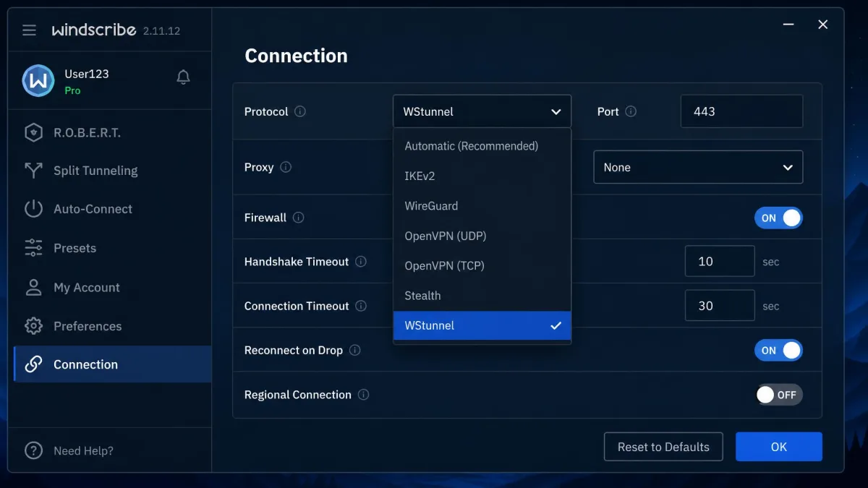Select Automatic (Recommended) protocol option
This screenshot has width=868, height=488.
coord(482,146)
